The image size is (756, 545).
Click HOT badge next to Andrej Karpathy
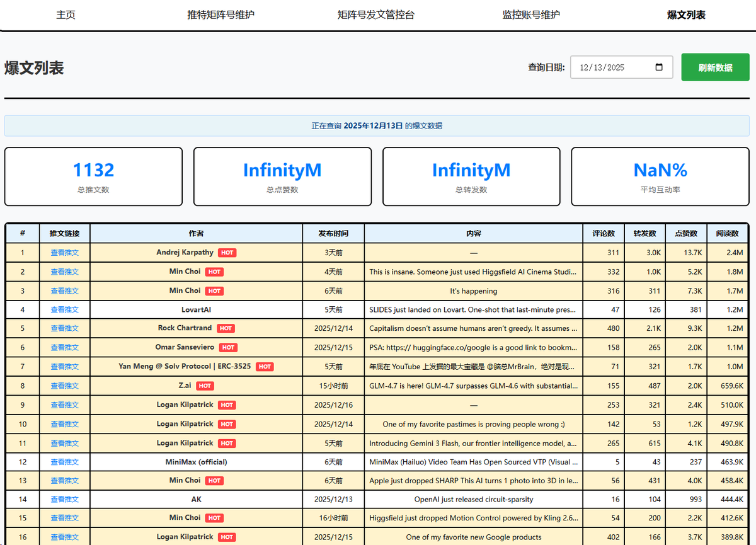(x=227, y=253)
